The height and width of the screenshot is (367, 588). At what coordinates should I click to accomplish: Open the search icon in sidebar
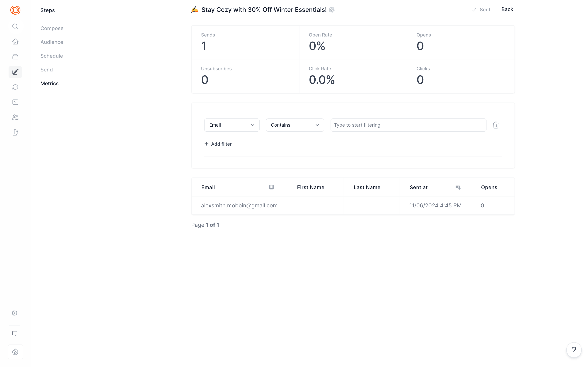[15, 26]
